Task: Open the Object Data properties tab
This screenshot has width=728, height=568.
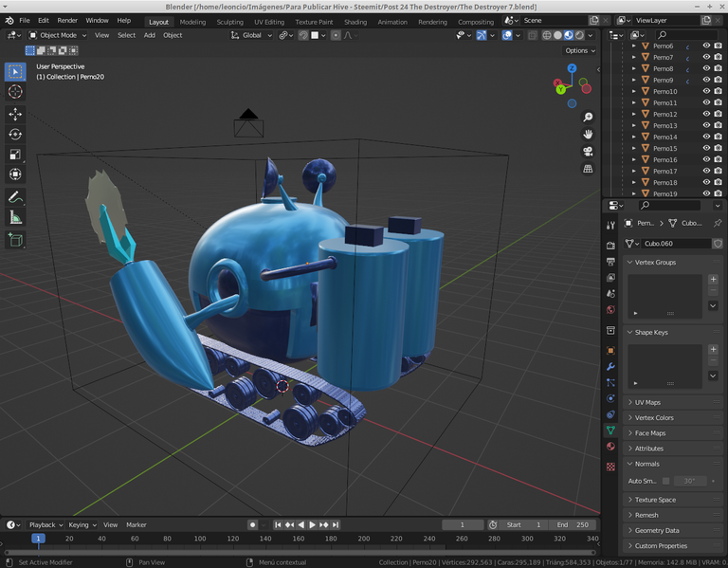Action: coord(610,431)
